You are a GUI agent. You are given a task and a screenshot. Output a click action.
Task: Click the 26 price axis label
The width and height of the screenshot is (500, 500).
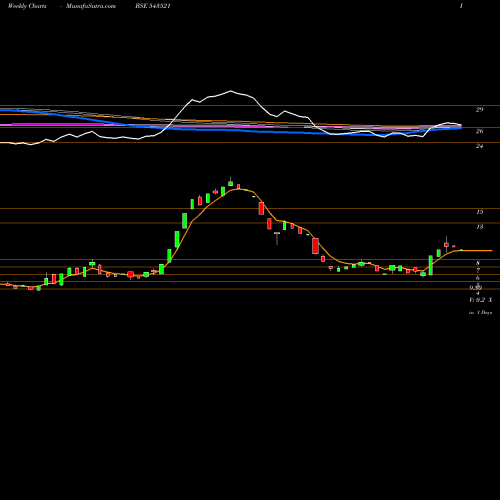pos(479,131)
